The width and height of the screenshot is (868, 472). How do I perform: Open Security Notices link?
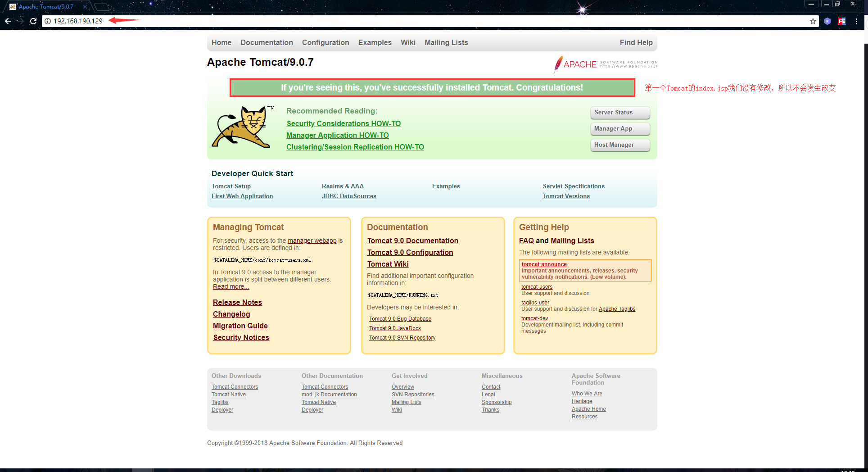tap(241, 337)
